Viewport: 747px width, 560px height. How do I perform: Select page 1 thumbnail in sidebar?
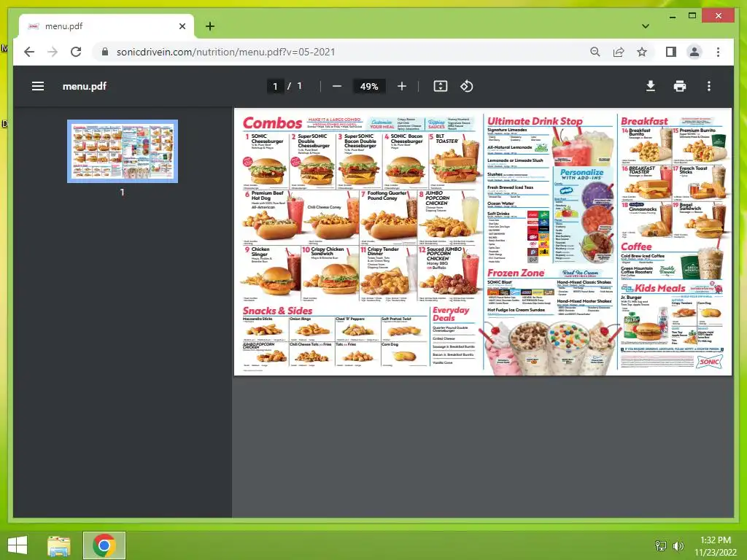123,151
